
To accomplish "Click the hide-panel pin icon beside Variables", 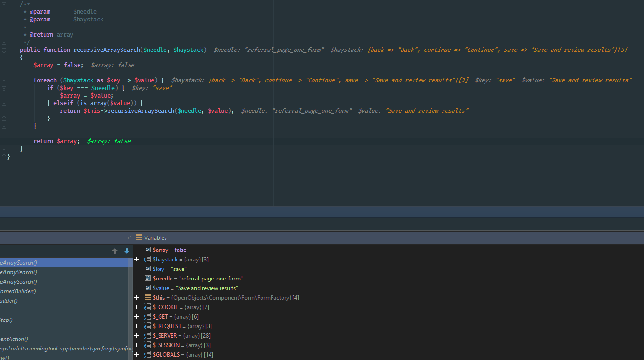I will pos(129,237).
